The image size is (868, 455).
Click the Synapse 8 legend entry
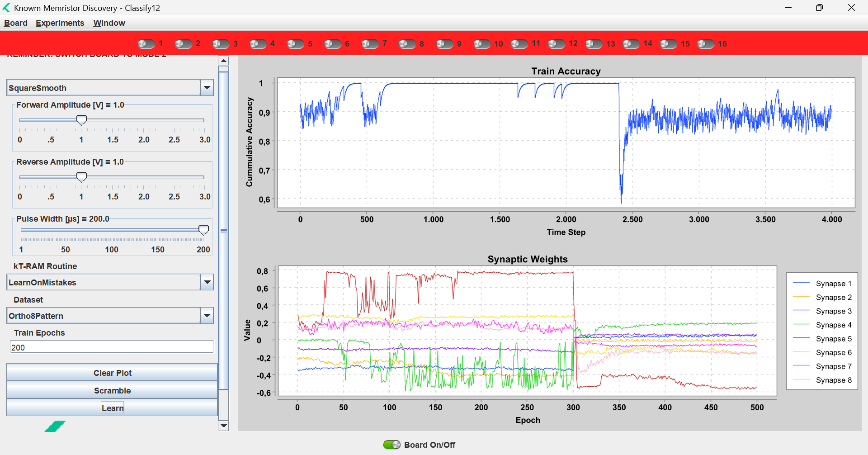coord(823,380)
